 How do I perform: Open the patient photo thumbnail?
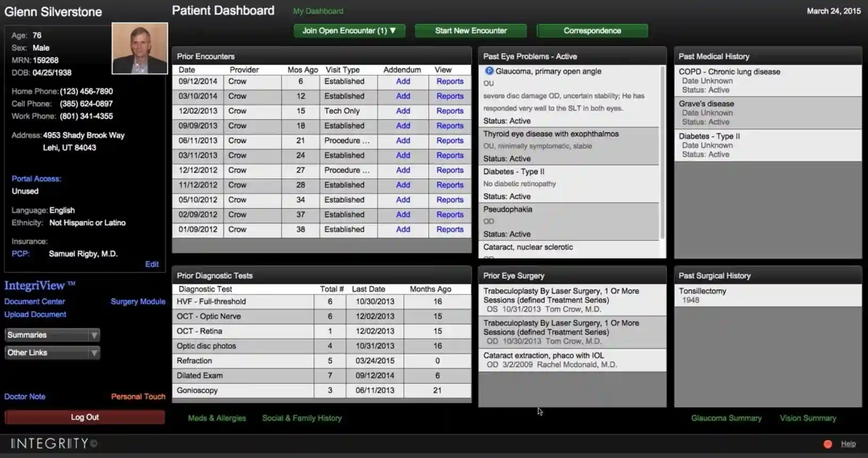point(140,48)
